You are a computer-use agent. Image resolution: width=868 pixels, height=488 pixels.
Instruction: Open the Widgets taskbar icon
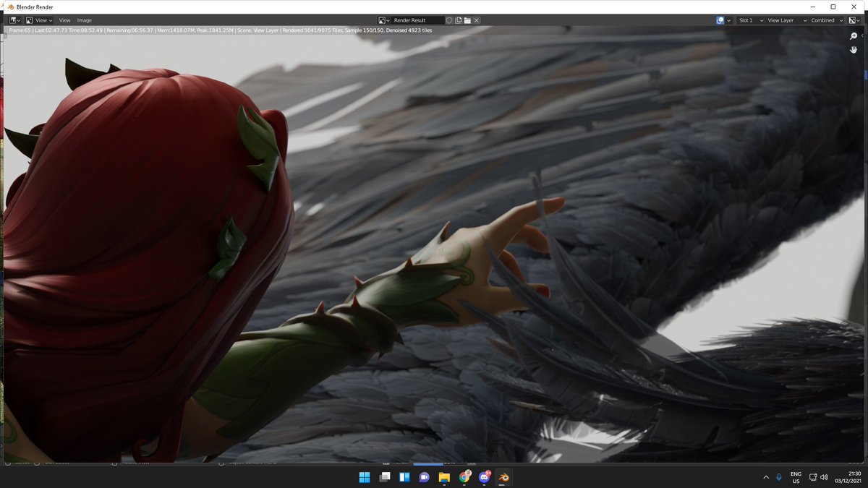tap(404, 477)
